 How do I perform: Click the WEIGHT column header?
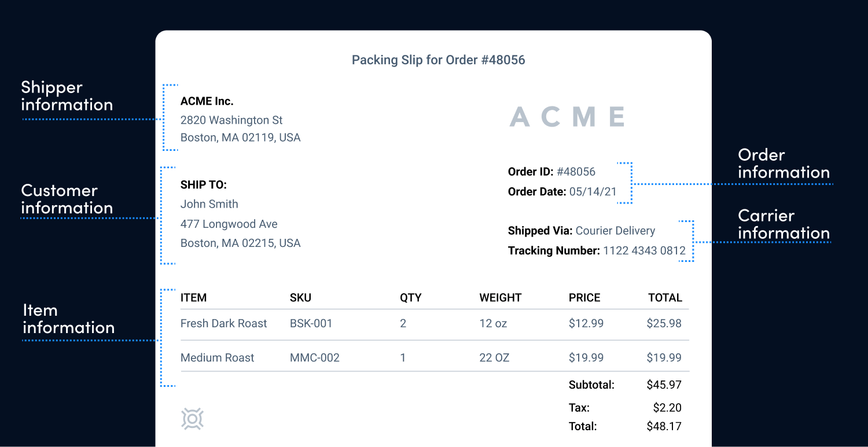click(501, 298)
